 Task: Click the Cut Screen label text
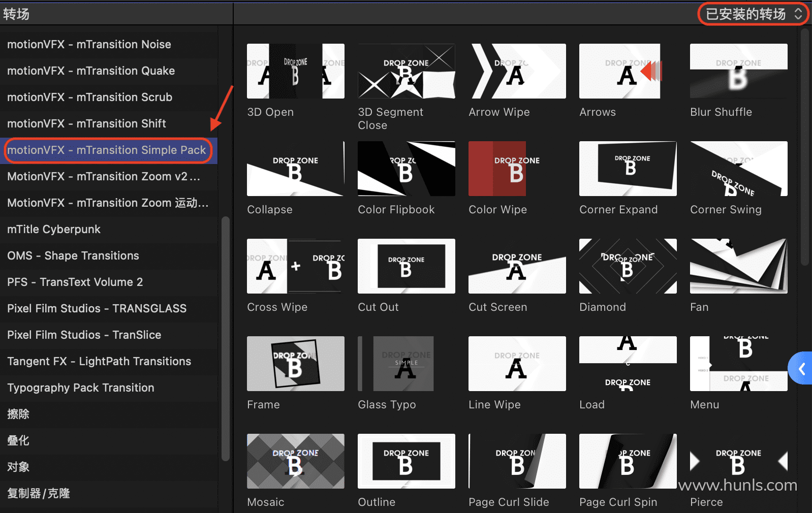point(498,307)
